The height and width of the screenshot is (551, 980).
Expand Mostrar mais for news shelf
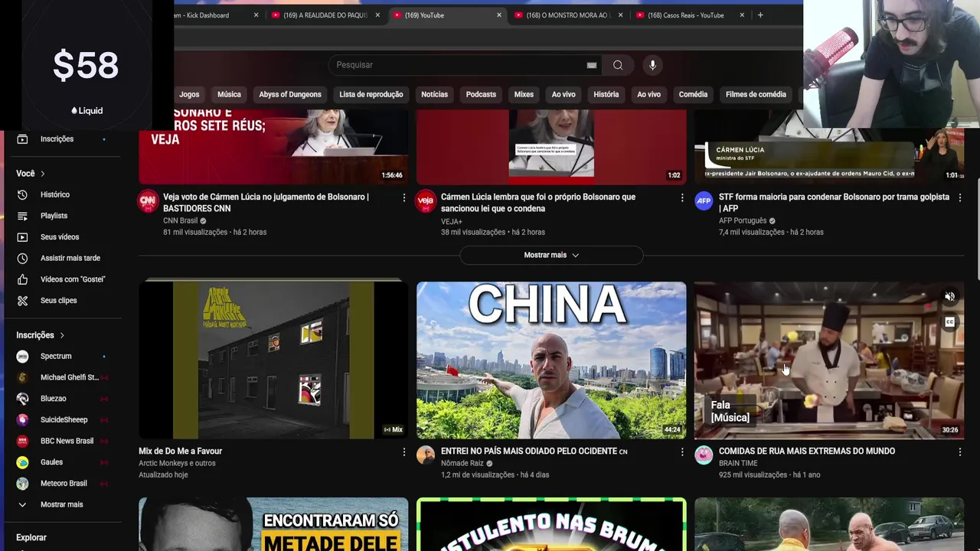click(551, 255)
